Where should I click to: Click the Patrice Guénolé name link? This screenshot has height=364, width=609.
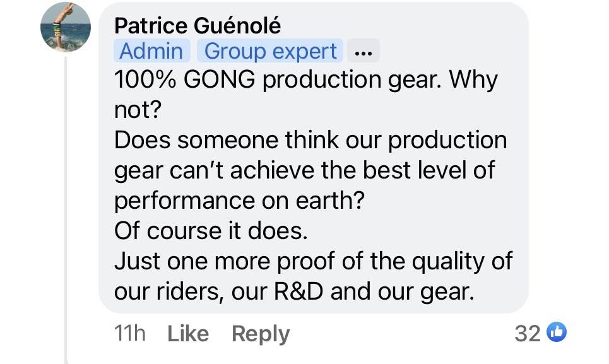click(198, 26)
